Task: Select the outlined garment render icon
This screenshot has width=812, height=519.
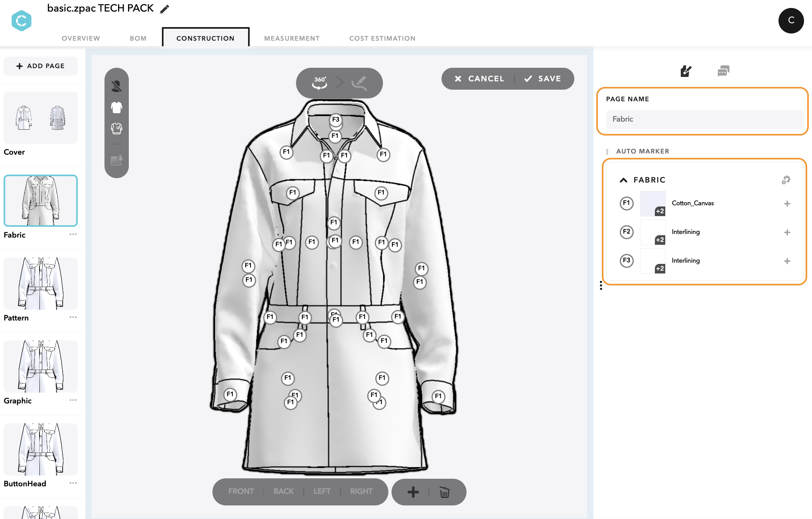Action: tap(116, 128)
